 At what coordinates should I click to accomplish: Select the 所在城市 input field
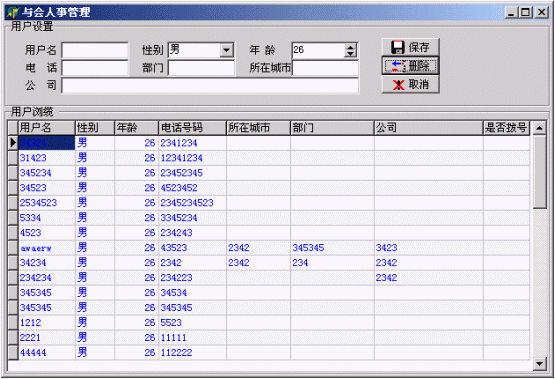point(325,68)
